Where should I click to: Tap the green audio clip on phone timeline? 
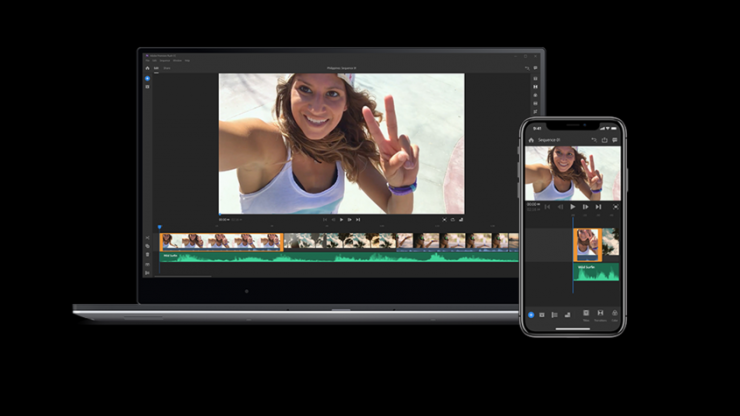click(x=596, y=271)
